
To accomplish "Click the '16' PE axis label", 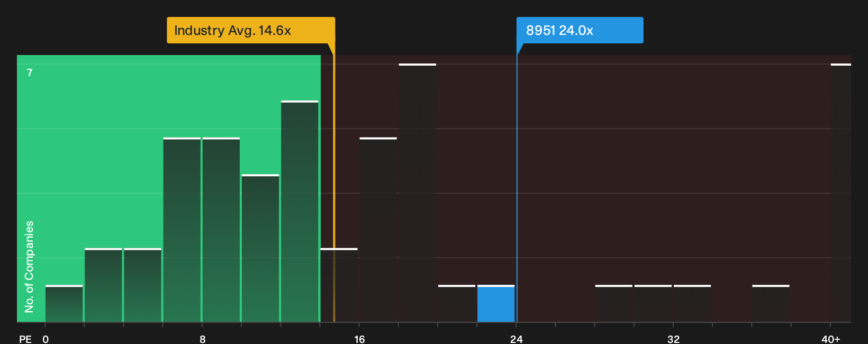I will point(359,339).
